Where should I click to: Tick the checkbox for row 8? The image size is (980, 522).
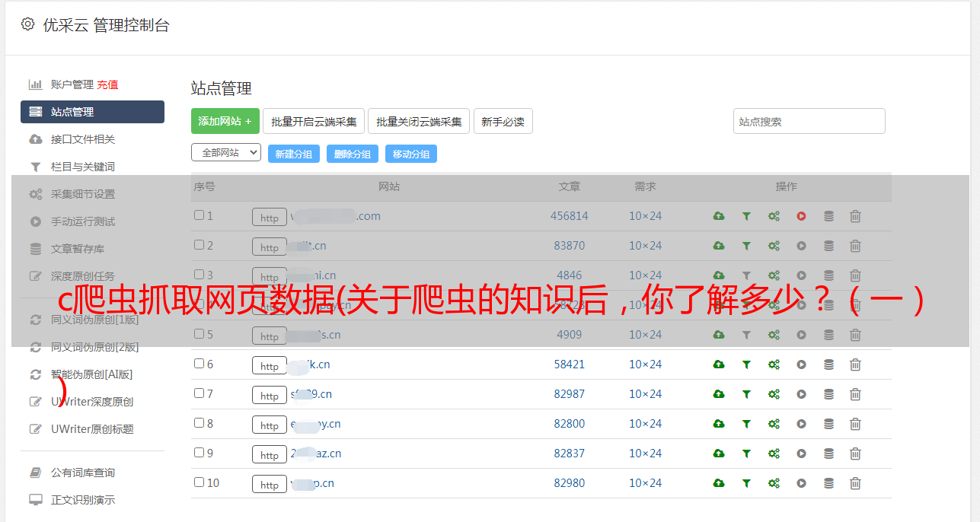coord(199,423)
